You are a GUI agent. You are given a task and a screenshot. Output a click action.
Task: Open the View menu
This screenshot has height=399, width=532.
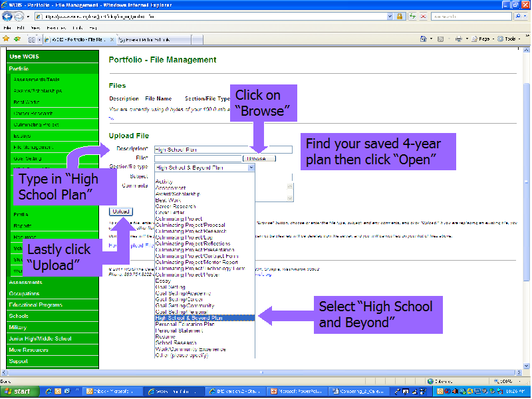click(x=35, y=28)
